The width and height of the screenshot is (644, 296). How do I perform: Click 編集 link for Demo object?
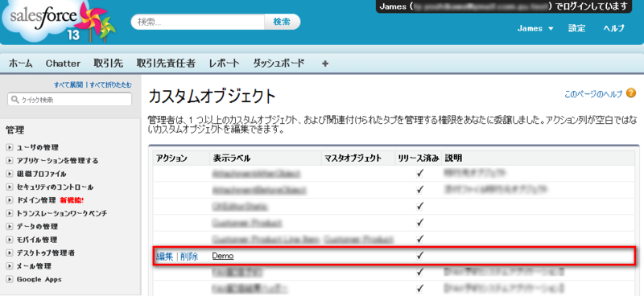coord(165,256)
